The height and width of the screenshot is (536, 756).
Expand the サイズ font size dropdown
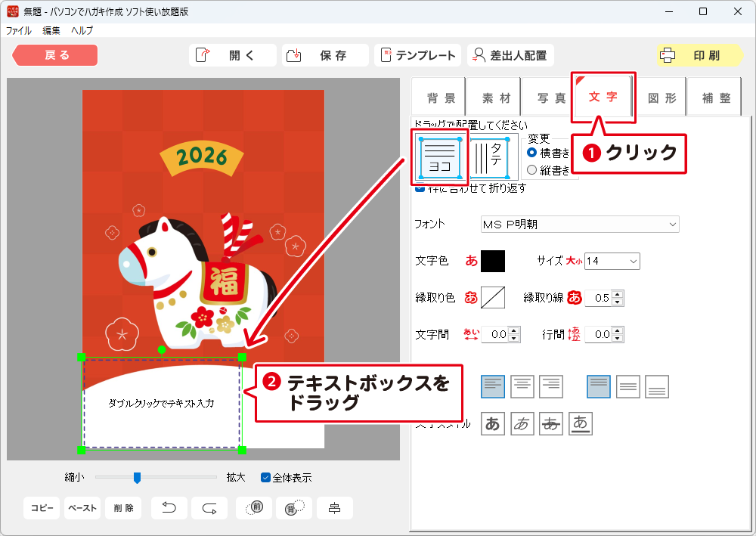tap(612, 261)
